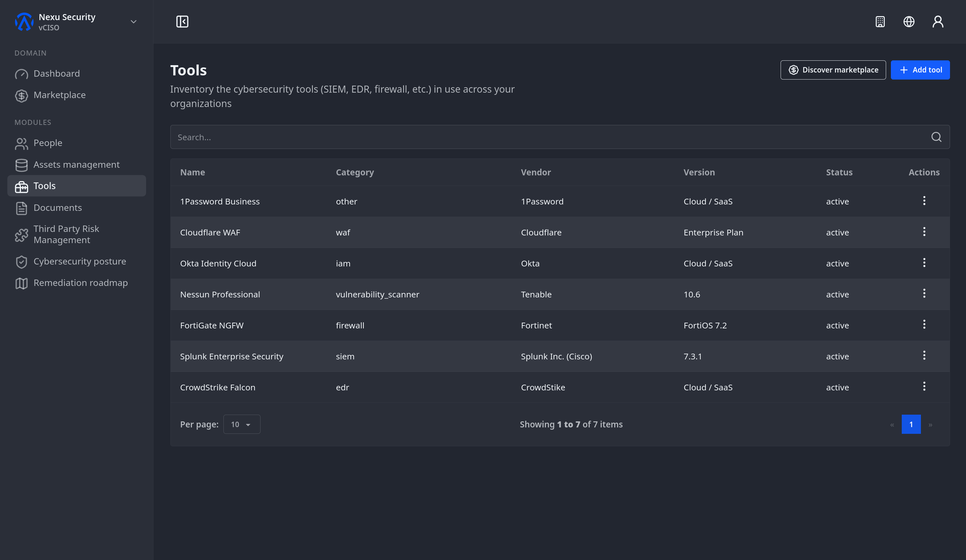Expand the Nexu Security organization switcher
The image size is (966, 560).
[x=133, y=22]
